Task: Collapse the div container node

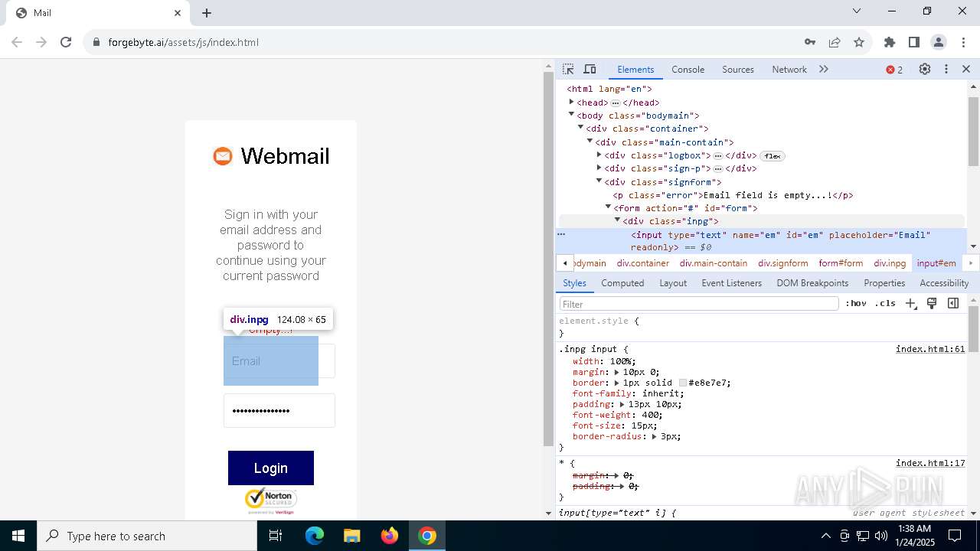Action: click(580, 128)
